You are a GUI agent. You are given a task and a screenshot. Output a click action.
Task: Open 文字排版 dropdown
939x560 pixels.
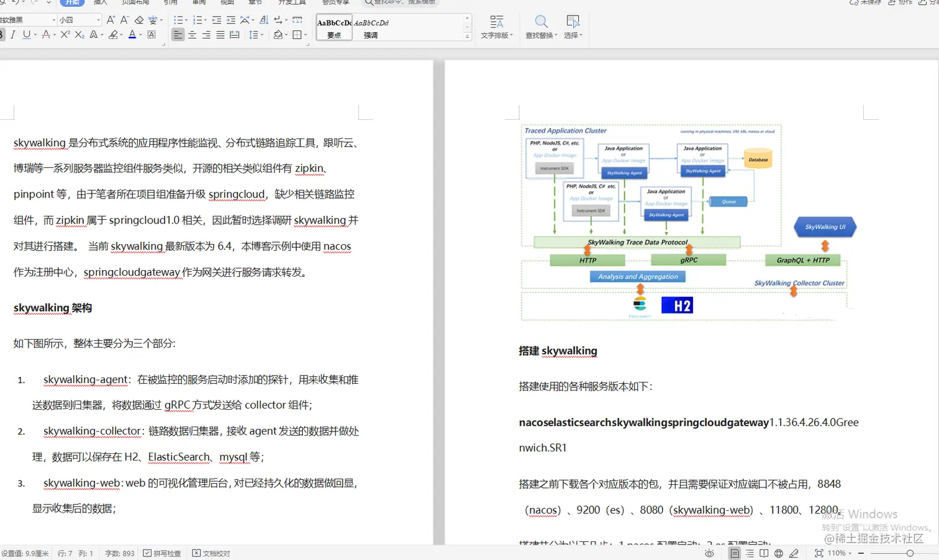click(497, 27)
